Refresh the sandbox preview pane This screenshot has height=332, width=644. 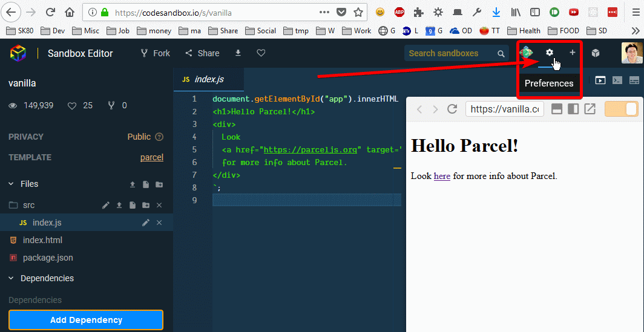pyautogui.click(x=452, y=109)
